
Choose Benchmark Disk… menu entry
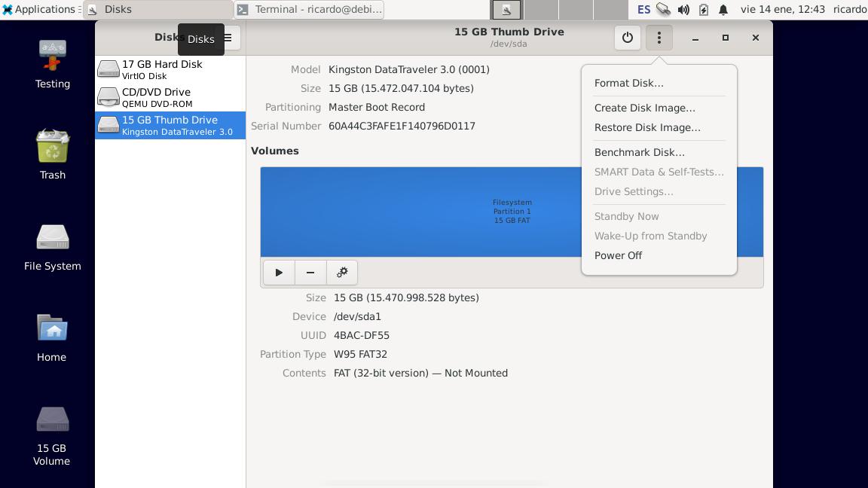[659, 152]
